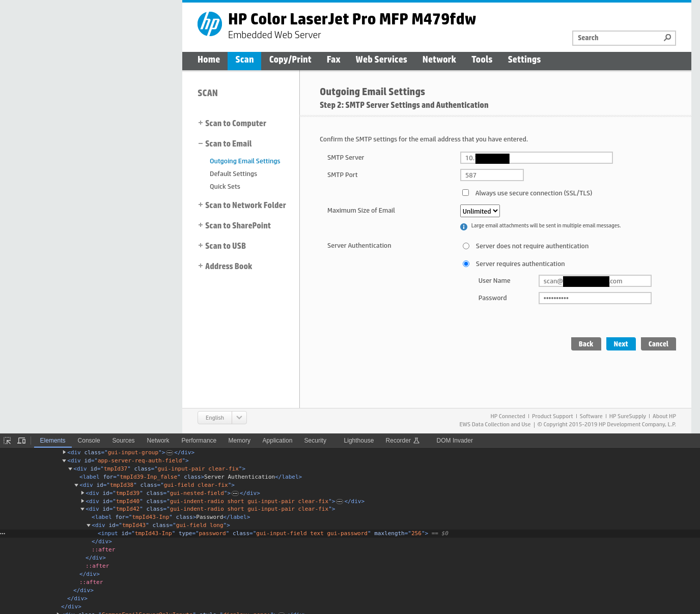This screenshot has width=700, height=614.
Task: Open About HP footer link
Action: pyautogui.click(x=664, y=416)
